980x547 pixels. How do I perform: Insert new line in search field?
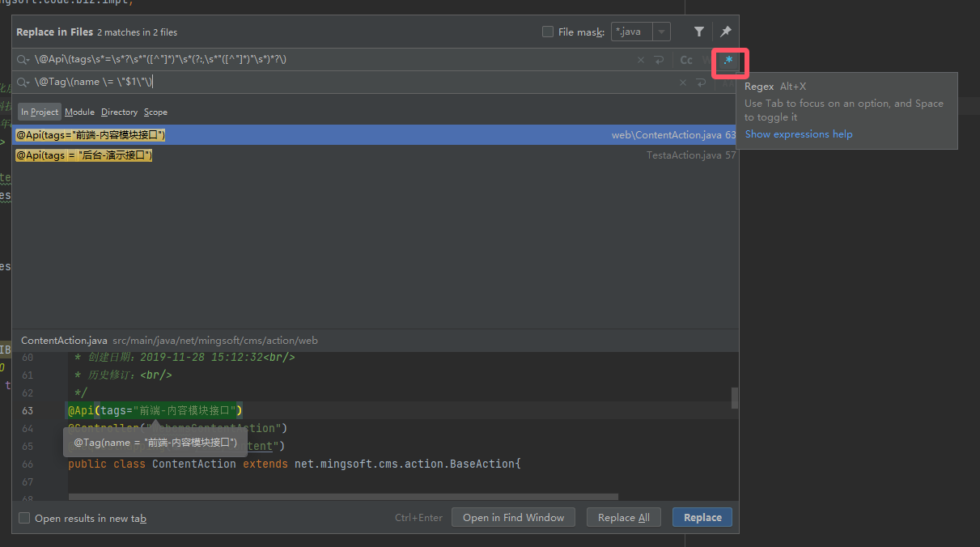[660, 60]
